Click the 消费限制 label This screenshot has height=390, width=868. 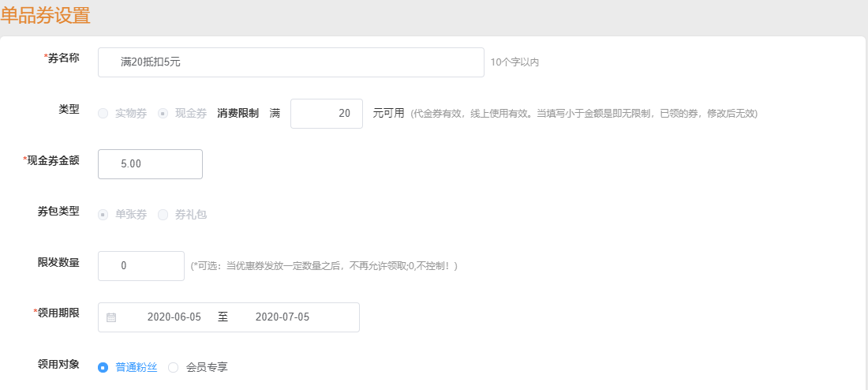point(238,114)
